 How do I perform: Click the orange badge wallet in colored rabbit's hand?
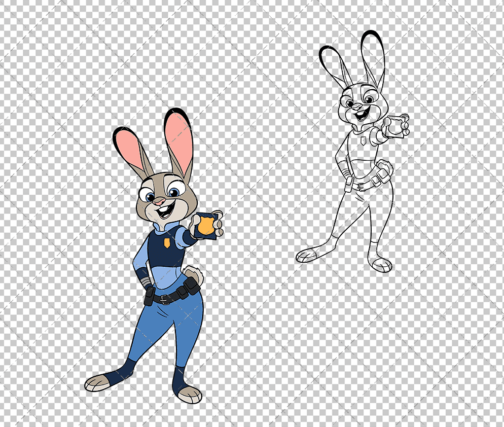point(208,226)
